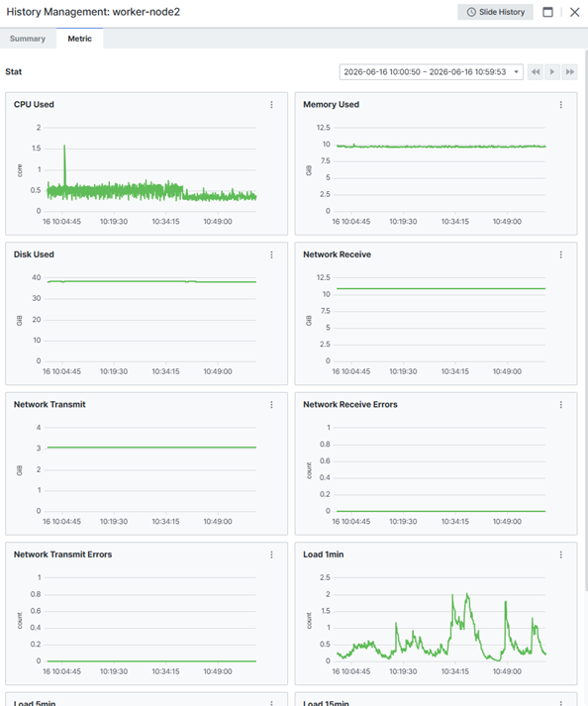Open the Network Receive Errors chart menu
Viewport: 588px width, 706px height.
[561, 404]
